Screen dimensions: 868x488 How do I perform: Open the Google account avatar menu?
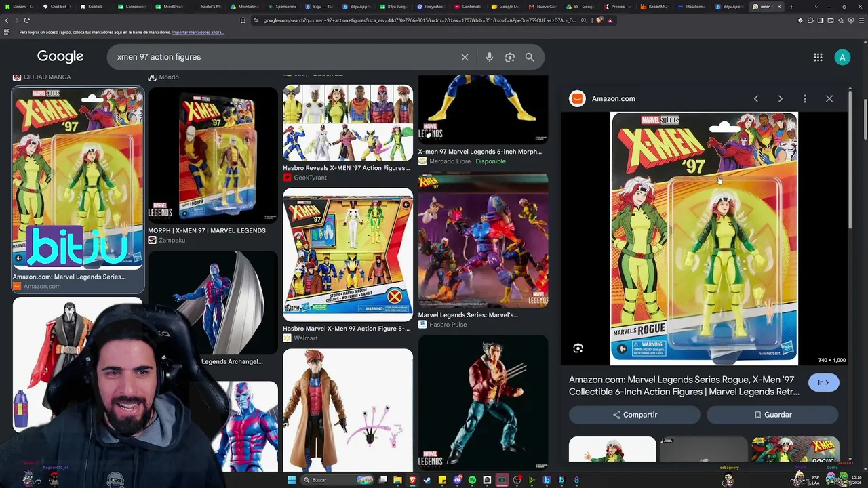842,58
